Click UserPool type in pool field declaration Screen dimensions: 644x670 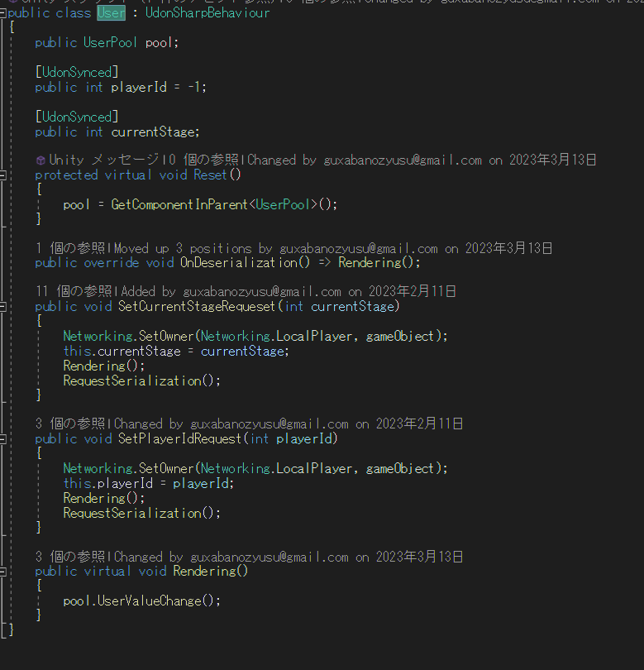[110, 42]
